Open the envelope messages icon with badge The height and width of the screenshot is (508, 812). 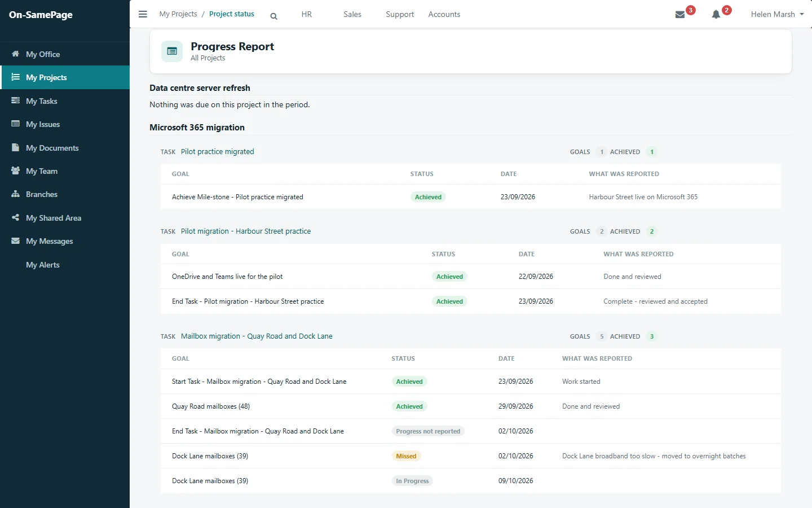(x=680, y=15)
